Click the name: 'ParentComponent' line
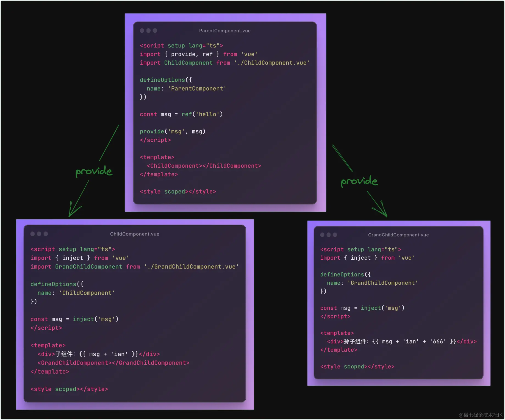This screenshot has width=505, height=420. coord(186,88)
